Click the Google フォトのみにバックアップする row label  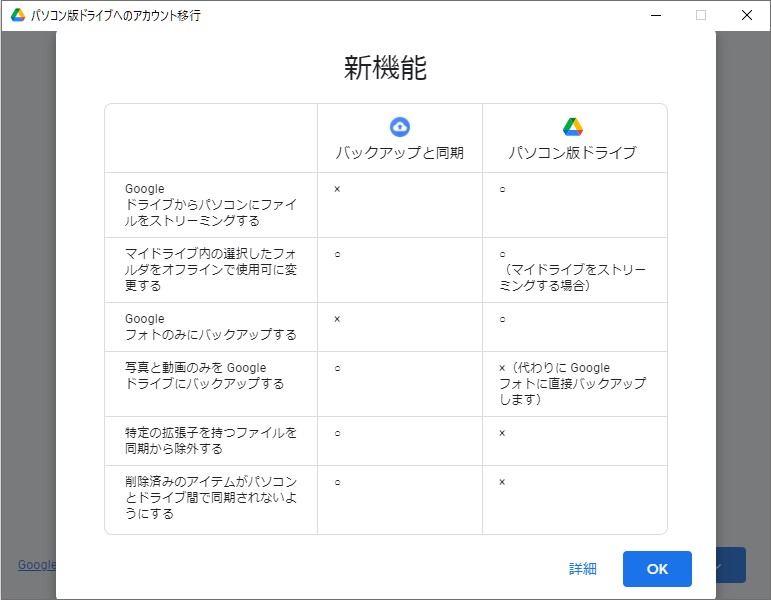210,327
